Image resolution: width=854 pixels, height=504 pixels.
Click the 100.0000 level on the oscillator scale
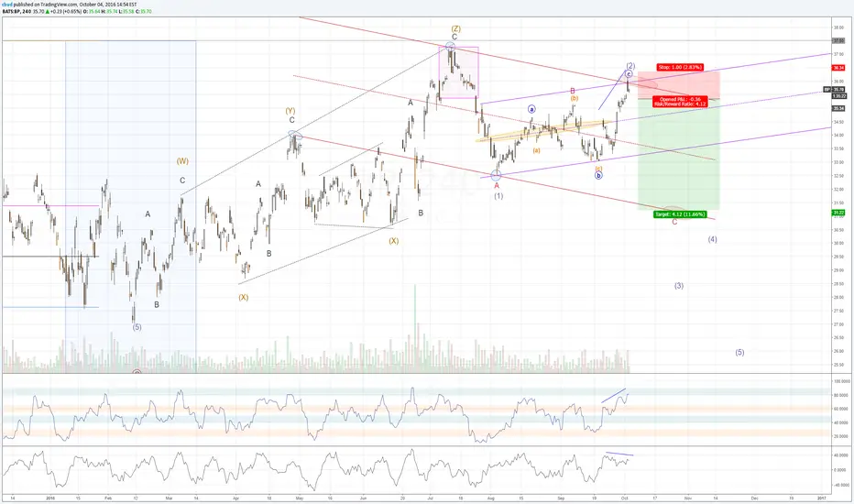pyautogui.click(x=841, y=381)
